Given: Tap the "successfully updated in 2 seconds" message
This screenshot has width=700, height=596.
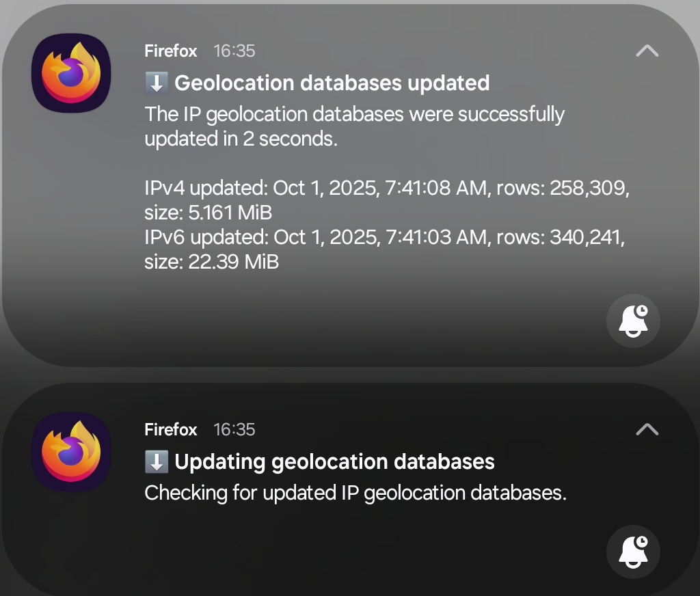Looking at the screenshot, I should click(354, 126).
